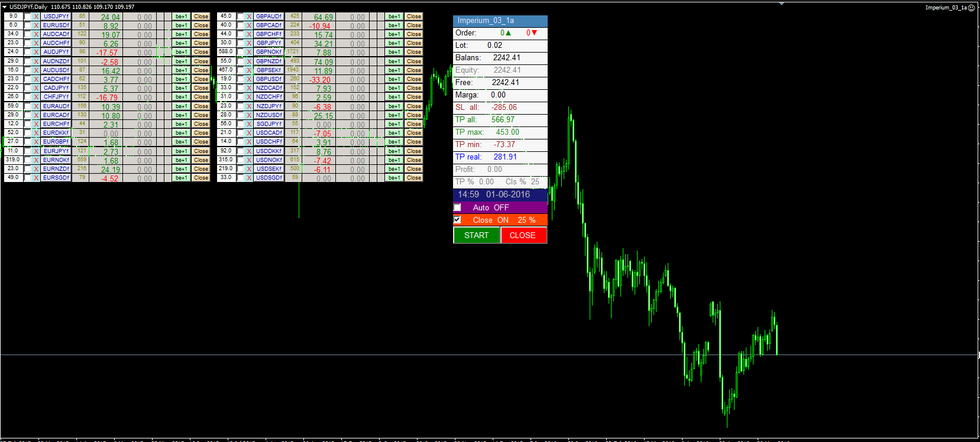Screen dimensions: 980x442
Task: Click the TP max 453.00 value
Action: pyautogui.click(x=507, y=132)
